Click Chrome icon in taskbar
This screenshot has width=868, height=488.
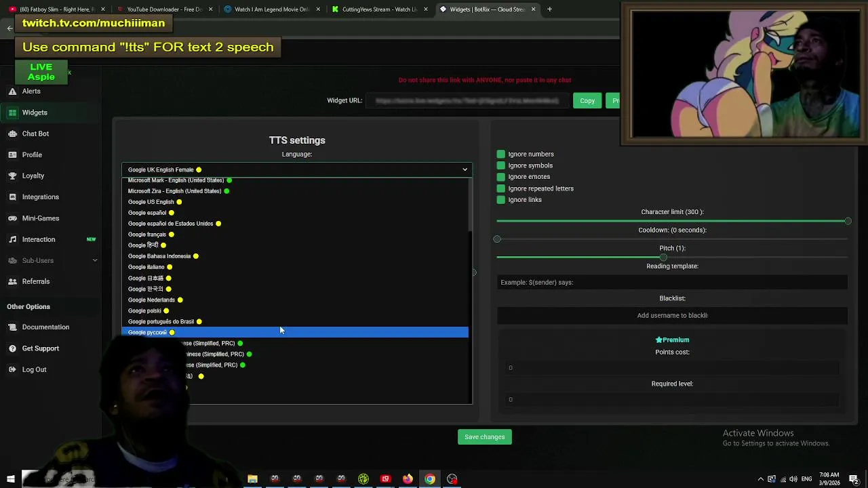point(430,479)
